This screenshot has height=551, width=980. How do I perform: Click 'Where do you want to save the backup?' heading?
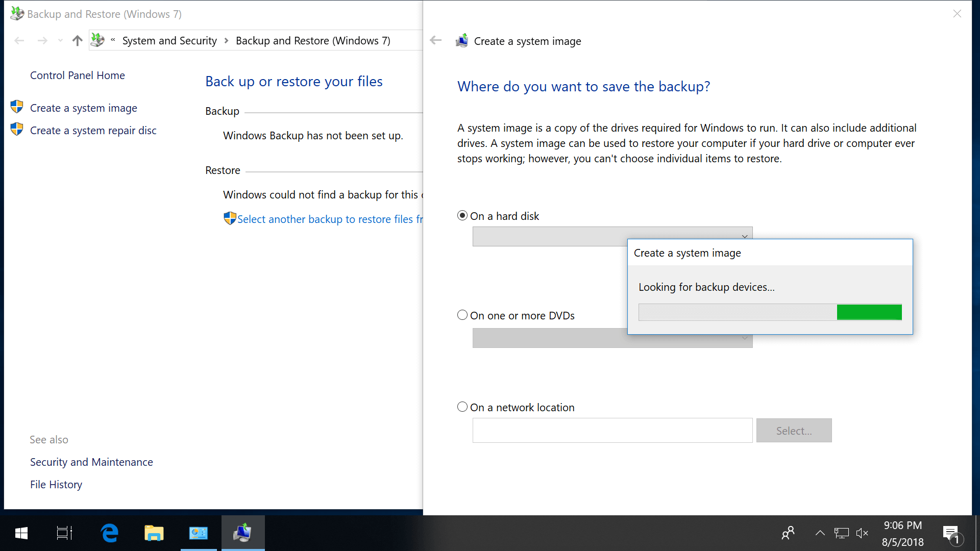(x=584, y=87)
